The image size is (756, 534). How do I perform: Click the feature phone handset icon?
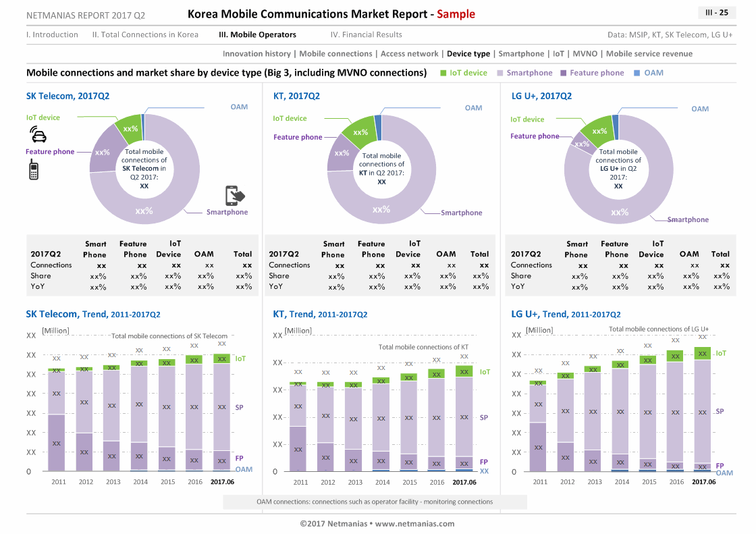click(x=34, y=170)
